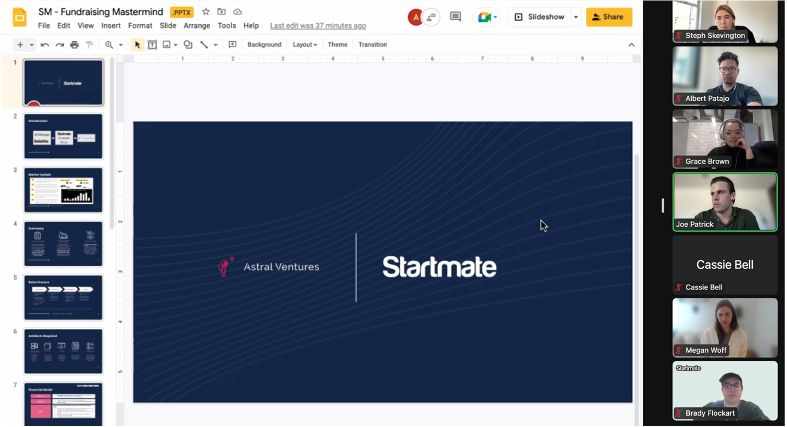Open new slide layout dropdown arrow
The height and width of the screenshot is (427, 787).
32,45
